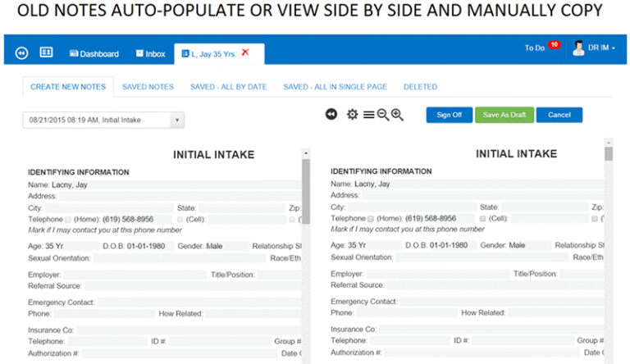Screen dimensions: 630x364
Task: Toggle Home phone checkbox in left form
Action: (68, 220)
